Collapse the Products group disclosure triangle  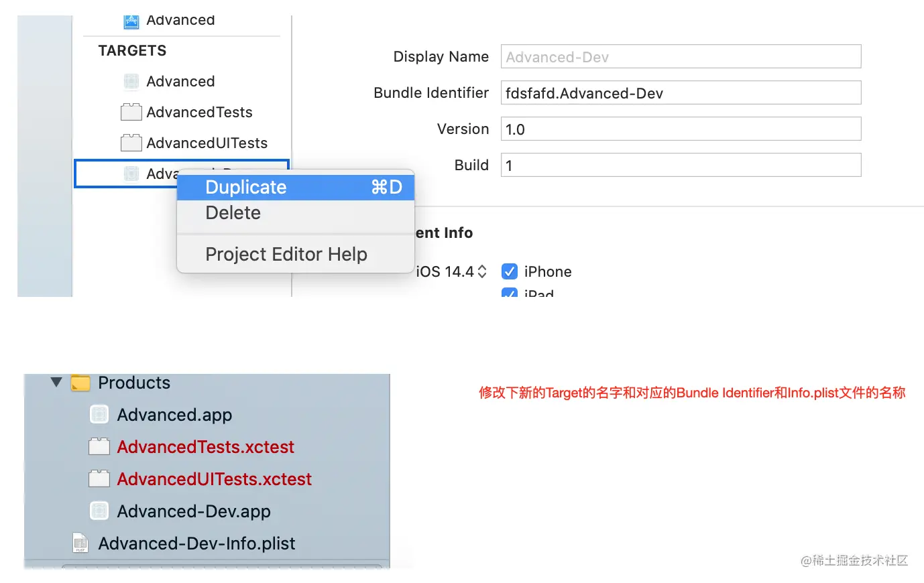[x=56, y=383]
